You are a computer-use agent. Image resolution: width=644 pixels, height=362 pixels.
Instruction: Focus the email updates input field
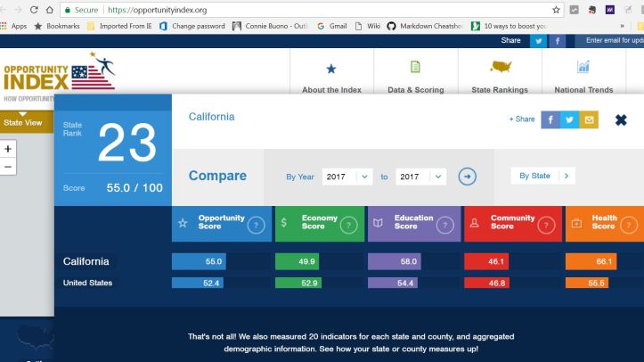click(609, 41)
